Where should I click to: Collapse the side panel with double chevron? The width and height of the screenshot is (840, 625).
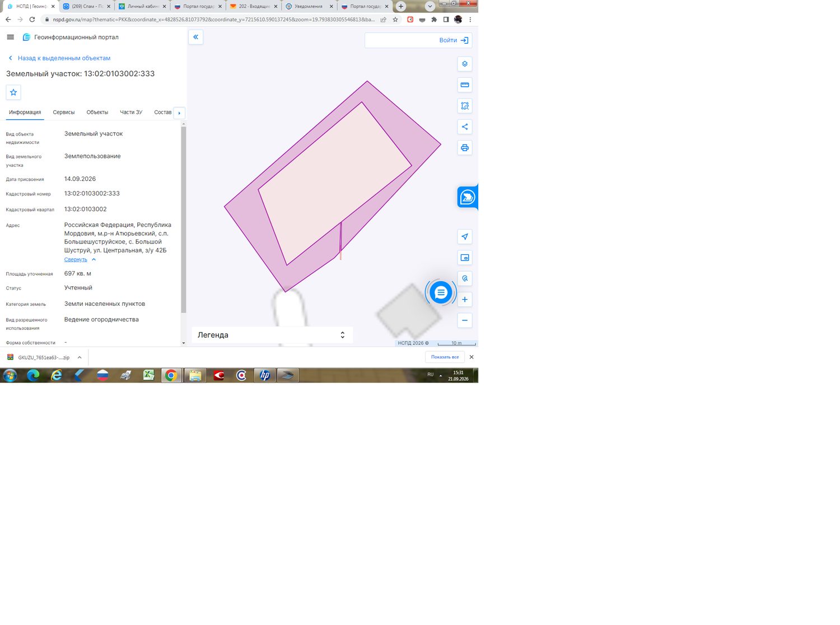coord(195,37)
